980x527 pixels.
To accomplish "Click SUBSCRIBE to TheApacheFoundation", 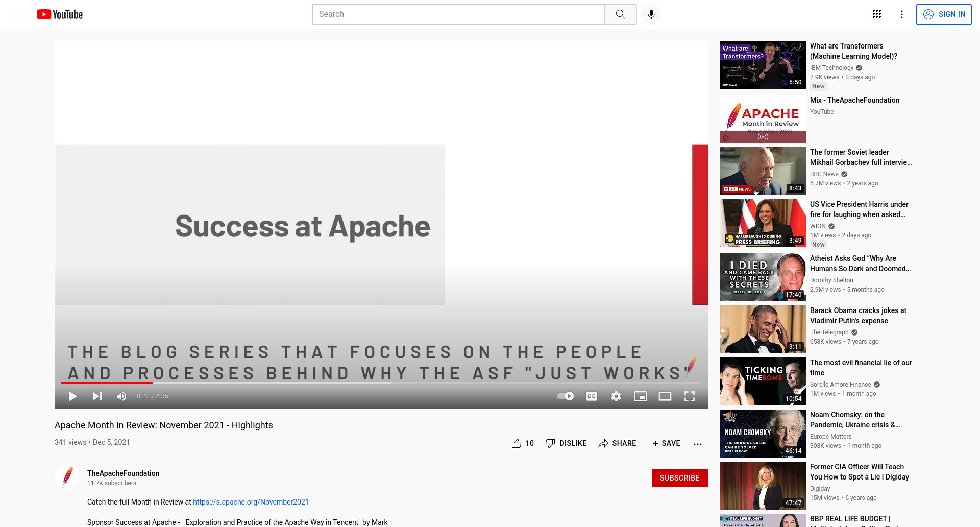I will point(679,478).
